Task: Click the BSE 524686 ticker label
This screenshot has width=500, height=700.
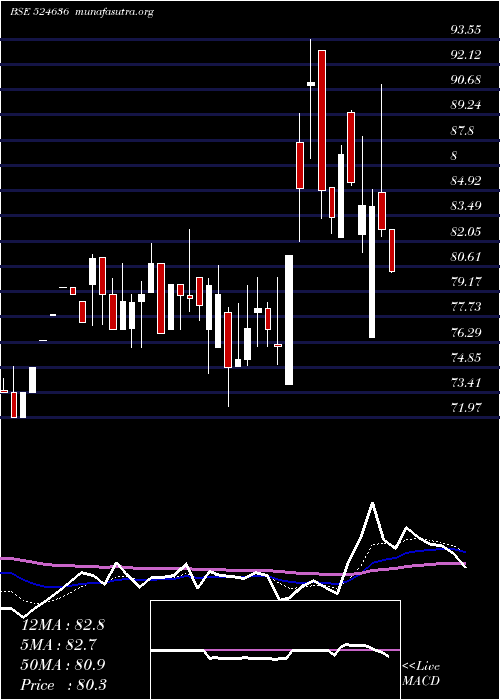Action: pyautogui.click(x=39, y=12)
